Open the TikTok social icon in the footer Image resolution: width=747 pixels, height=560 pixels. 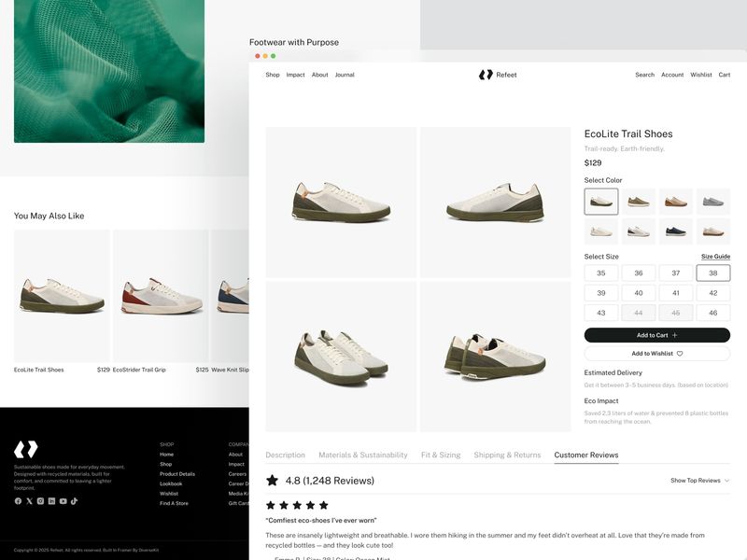[x=74, y=500]
